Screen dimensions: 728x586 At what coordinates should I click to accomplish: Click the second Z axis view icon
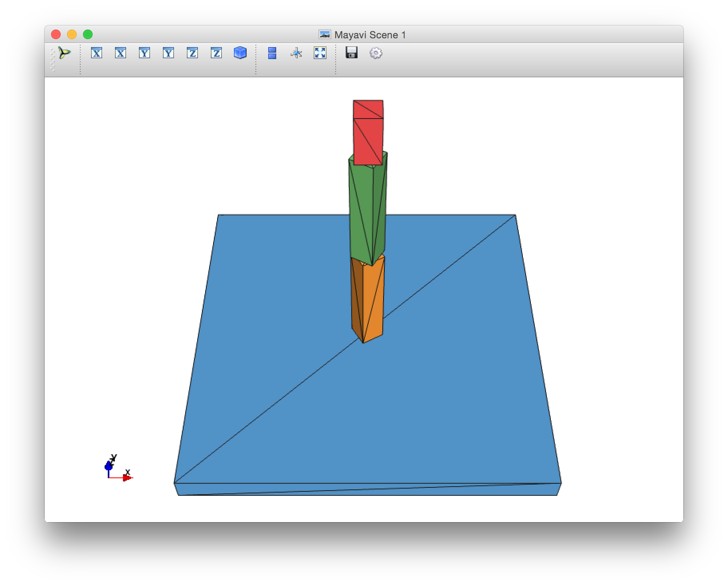[x=216, y=53]
